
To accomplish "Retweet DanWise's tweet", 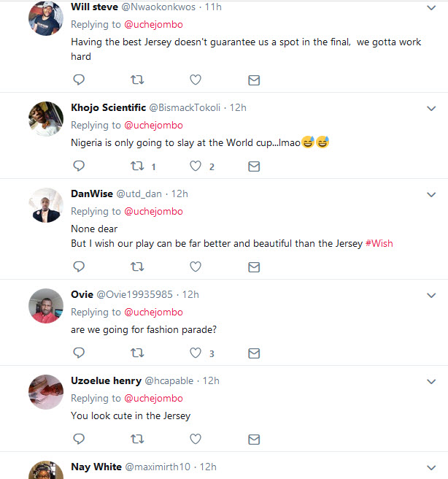I will point(136,267).
